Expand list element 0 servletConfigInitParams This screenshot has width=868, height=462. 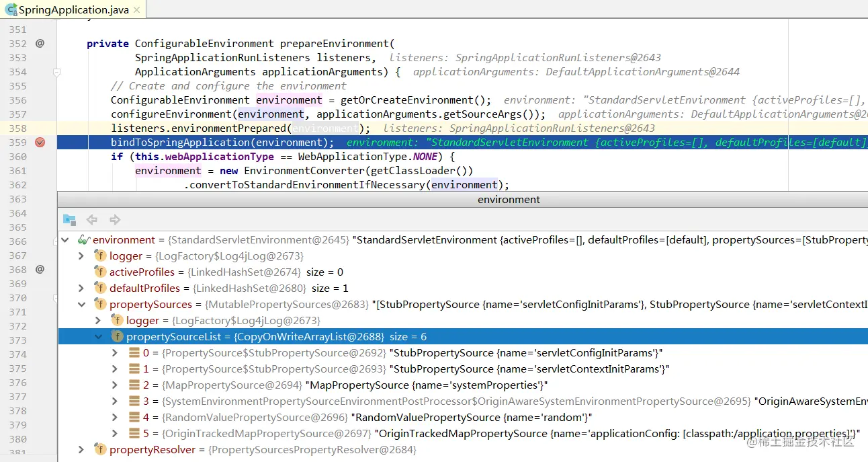pos(115,352)
